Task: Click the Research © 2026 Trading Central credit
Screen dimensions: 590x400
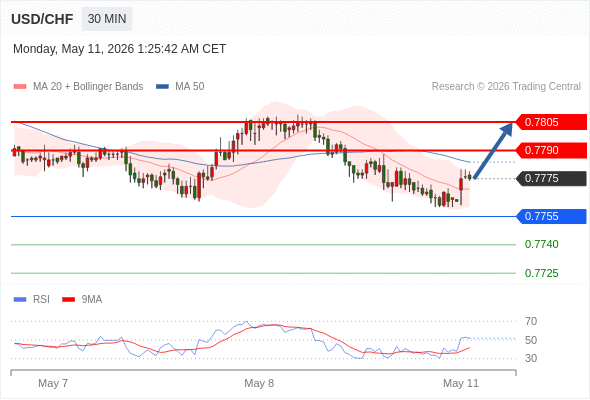Action: pos(506,87)
